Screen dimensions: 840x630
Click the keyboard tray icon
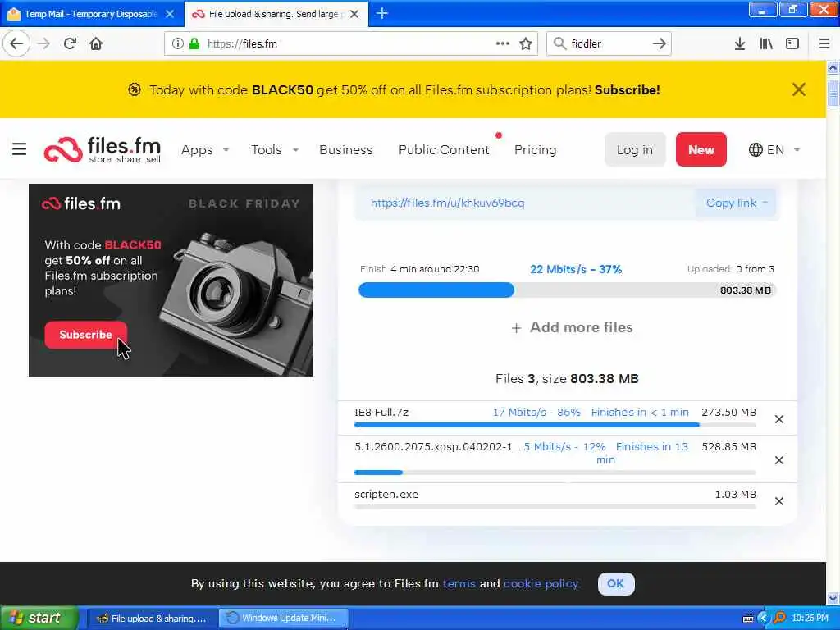pyautogui.click(x=748, y=619)
